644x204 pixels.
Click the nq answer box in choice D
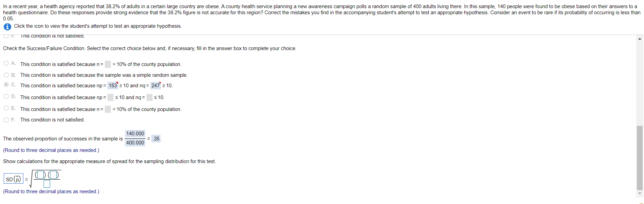[x=149, y=96]
